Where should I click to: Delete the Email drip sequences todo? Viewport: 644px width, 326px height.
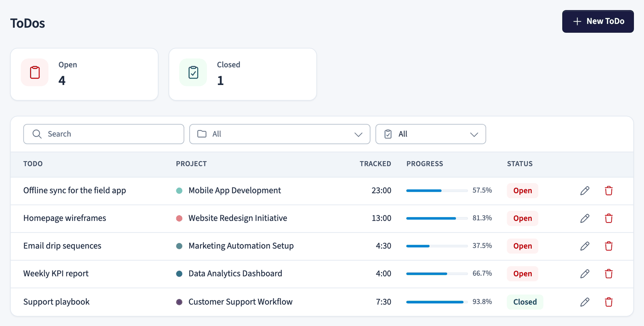[609, 246]
